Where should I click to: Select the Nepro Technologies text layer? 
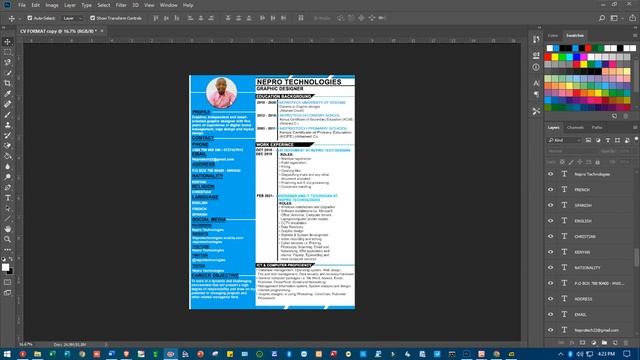tap(592, 174)
